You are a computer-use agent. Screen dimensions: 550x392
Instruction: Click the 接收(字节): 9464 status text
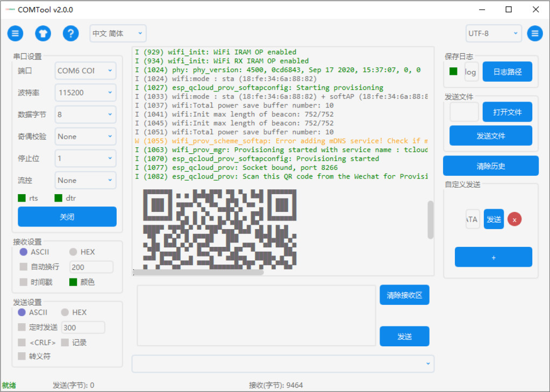click(276, 385)
